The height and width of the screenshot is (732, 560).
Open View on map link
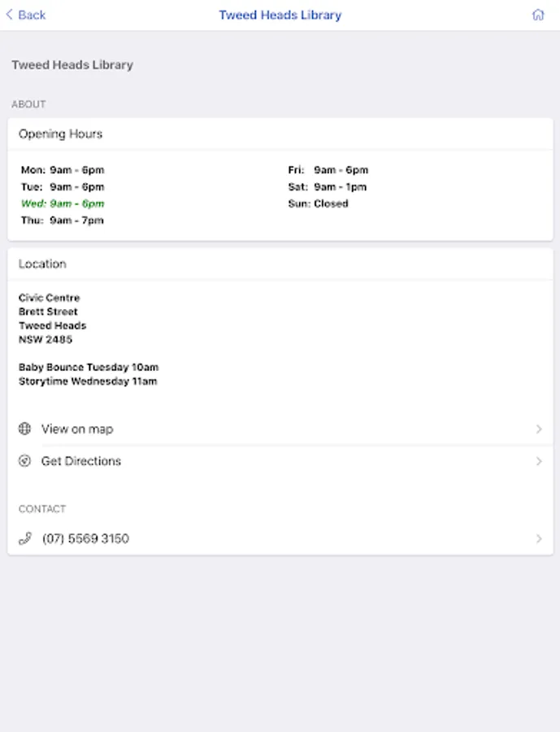pyautogui.click(x=280, y=429)
